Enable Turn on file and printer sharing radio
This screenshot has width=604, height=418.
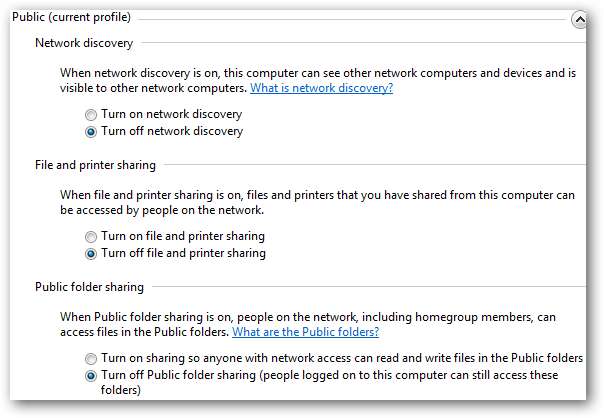point(92,237)
